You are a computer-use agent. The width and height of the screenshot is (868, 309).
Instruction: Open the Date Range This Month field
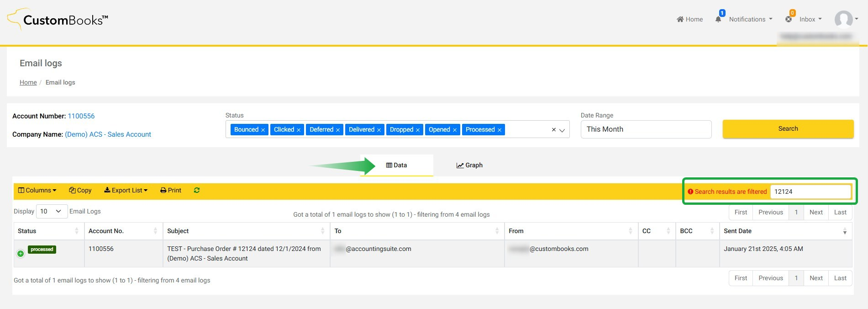click(x=646, y=129)
